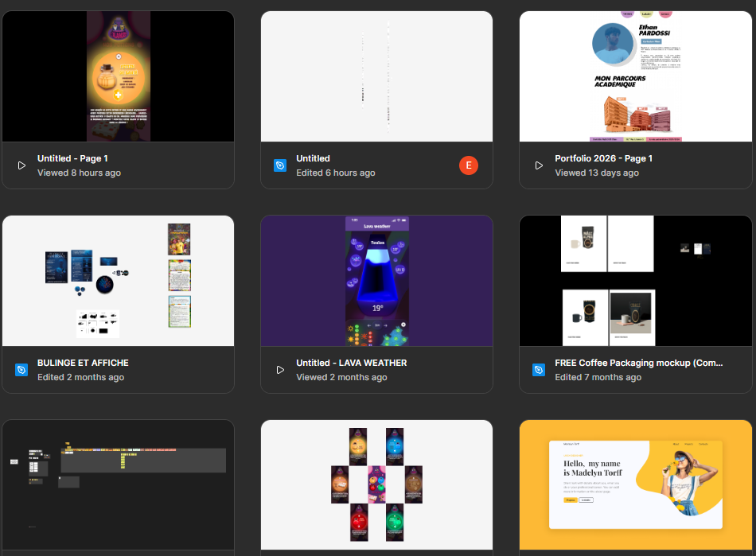Click the design file icon beside BULINGE ET AFFICHE

pyautogui.click(x=21, y=370)
